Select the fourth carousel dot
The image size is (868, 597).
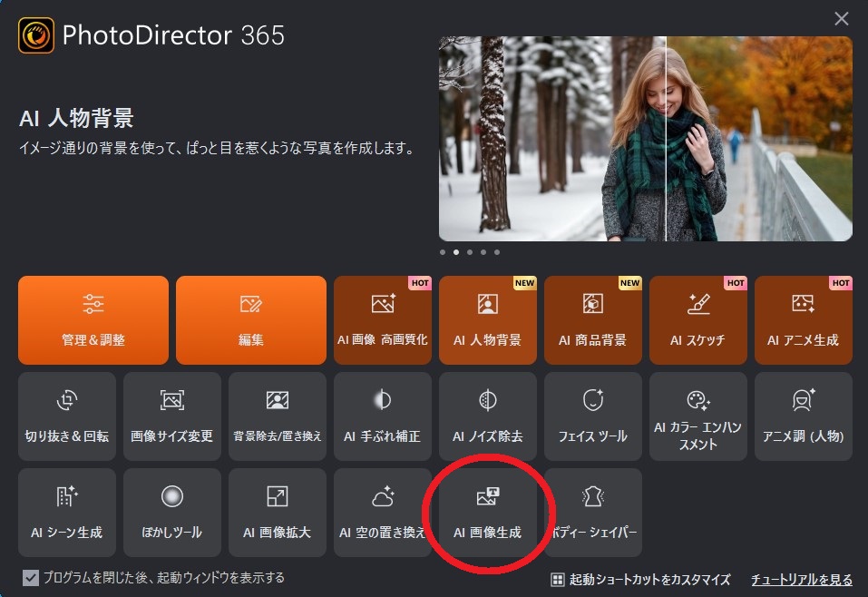pos(483,252)
